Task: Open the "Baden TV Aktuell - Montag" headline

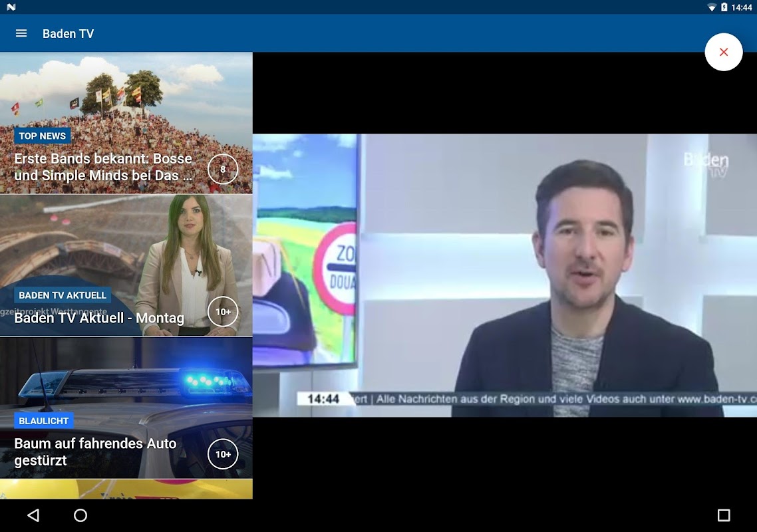Action: 99,318
